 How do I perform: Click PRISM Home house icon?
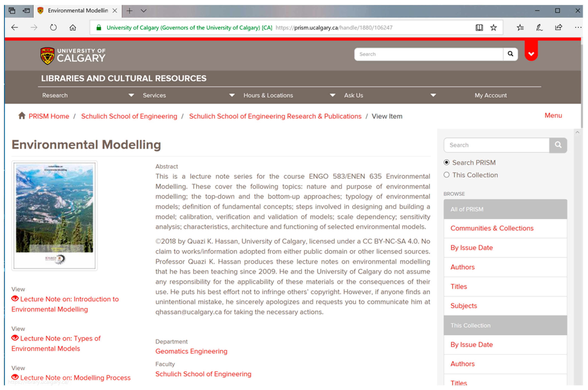(22, 116)
